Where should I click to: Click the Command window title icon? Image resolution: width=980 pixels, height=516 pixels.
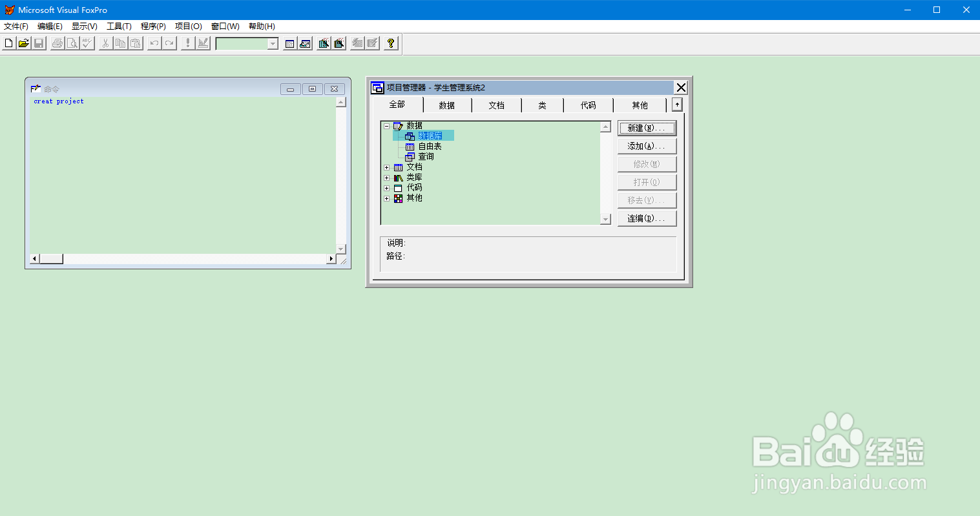[36, 88]
